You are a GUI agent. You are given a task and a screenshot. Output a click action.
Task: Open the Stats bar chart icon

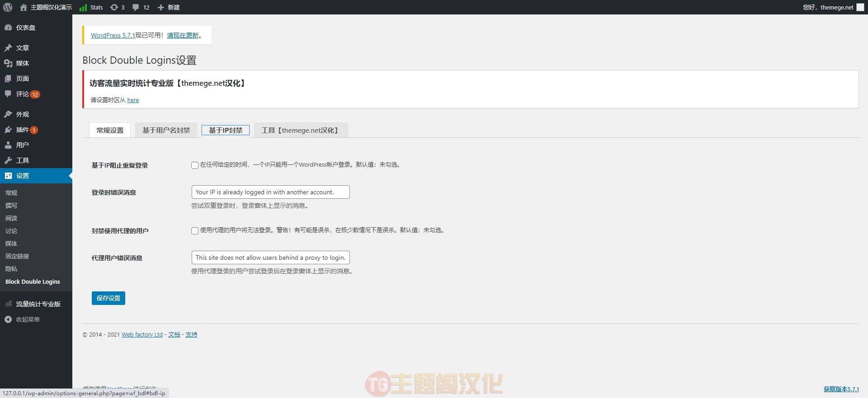click(x=83, y=8)
